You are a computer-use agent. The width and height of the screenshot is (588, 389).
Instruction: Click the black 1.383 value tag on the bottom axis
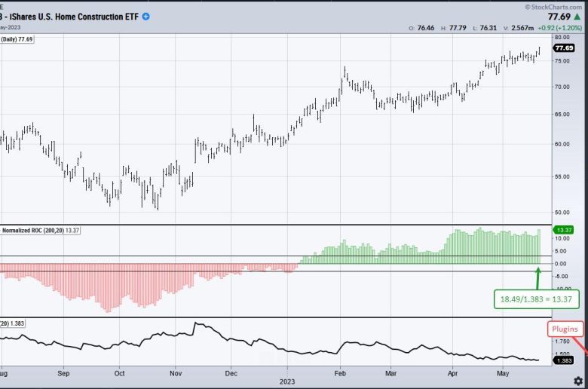(564, 360)
